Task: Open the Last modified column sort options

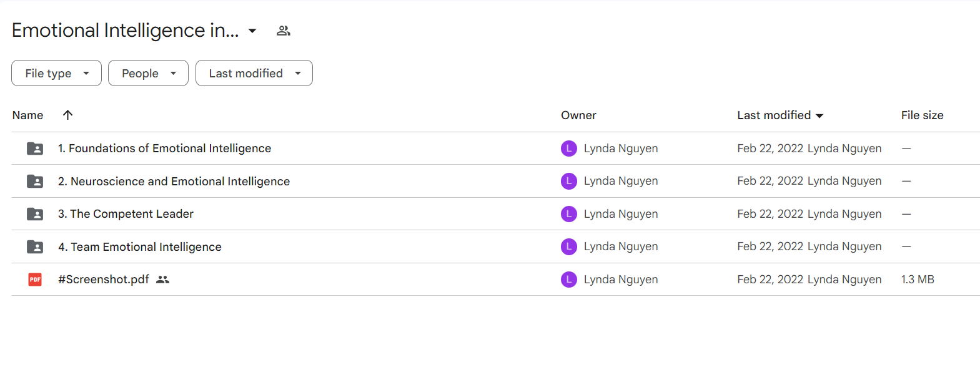Action: click(x=780, y=115)
